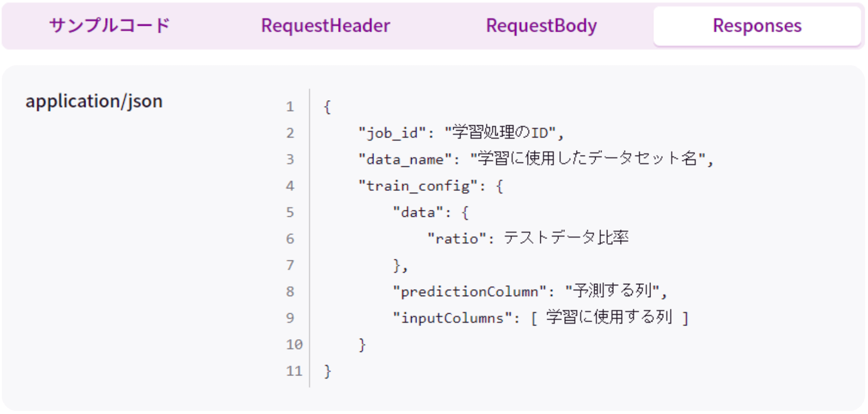
Task: Open the RequestBody tab
Action: tap(541, 26)
